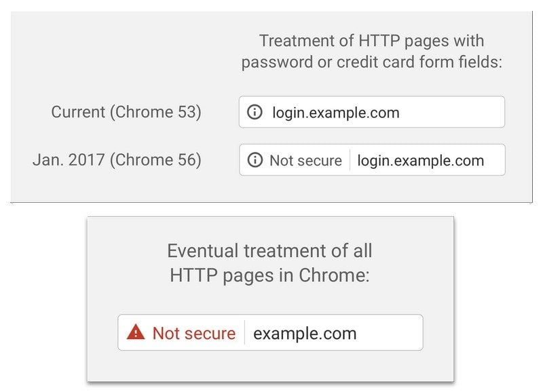The image size is (543, 392).
Task: Select login.example.com URL in Chrome 53 bar
Action: pyautogui.click(x=336, y=113)
